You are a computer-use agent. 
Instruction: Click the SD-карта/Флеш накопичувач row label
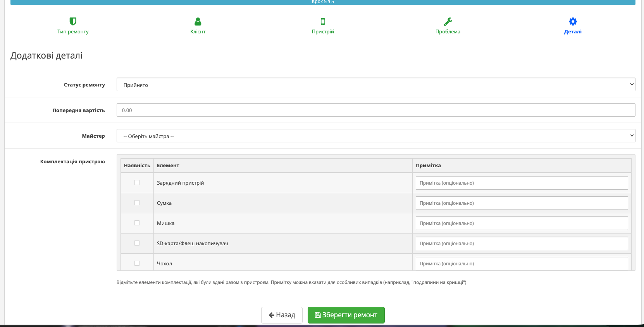pos(193,244)
